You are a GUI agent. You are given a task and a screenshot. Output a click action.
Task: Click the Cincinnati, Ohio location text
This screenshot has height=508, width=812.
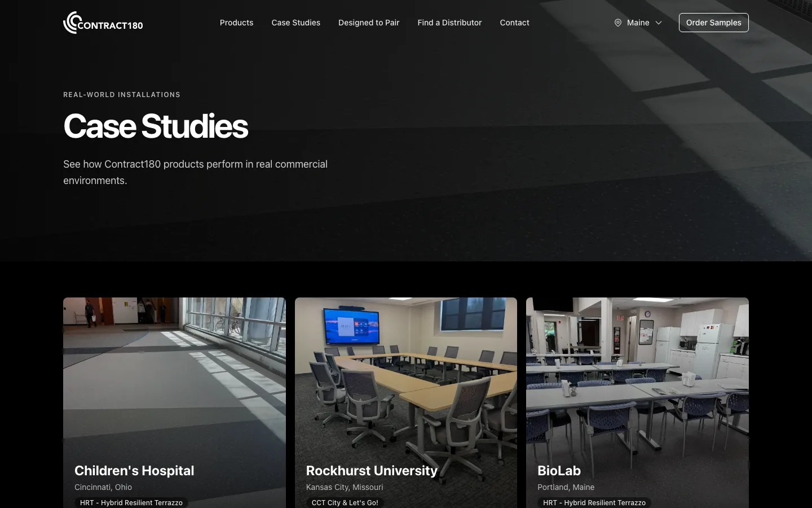click(x=103, y=487)
